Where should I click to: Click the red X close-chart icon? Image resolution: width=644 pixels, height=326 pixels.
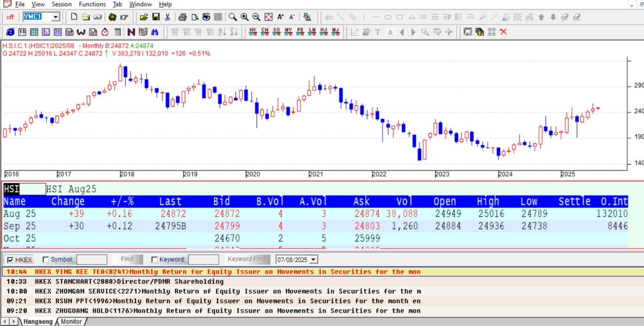[503, 32]
